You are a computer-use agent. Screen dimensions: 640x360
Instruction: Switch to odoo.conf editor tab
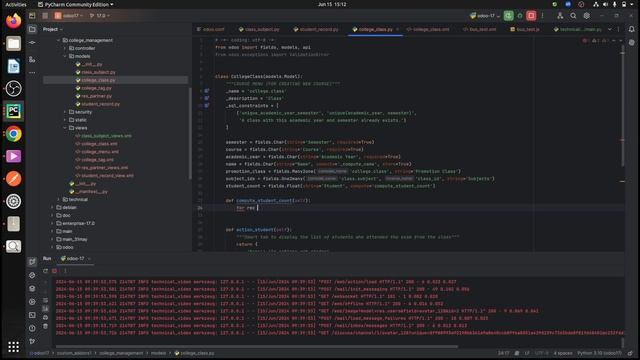pos(211,29)
